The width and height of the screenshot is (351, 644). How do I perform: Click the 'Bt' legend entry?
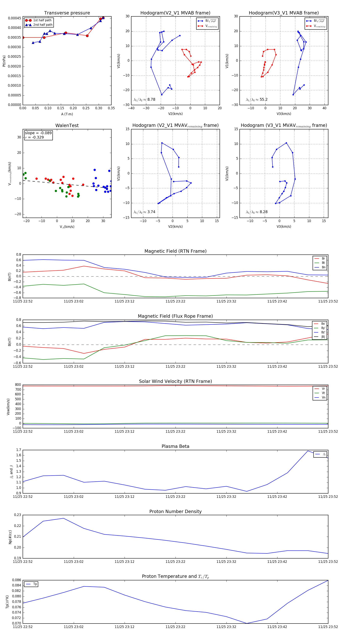[x=320, y=263]
